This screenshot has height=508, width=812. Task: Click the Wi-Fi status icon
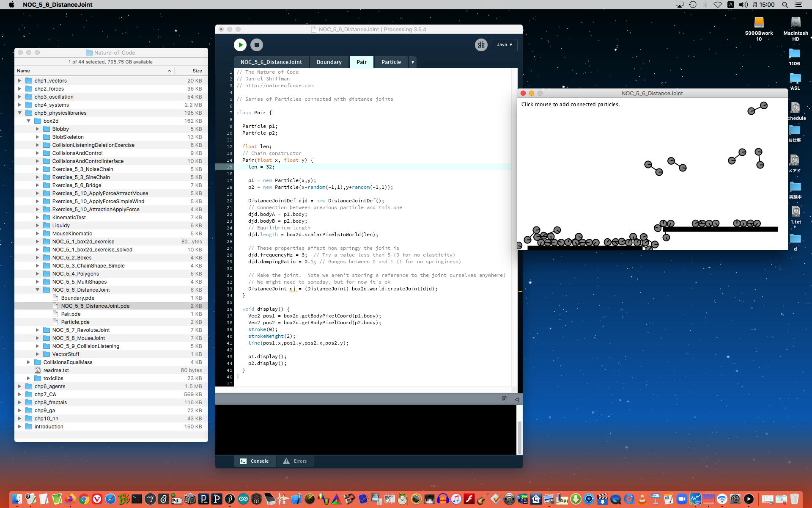(x=718, y=5)
